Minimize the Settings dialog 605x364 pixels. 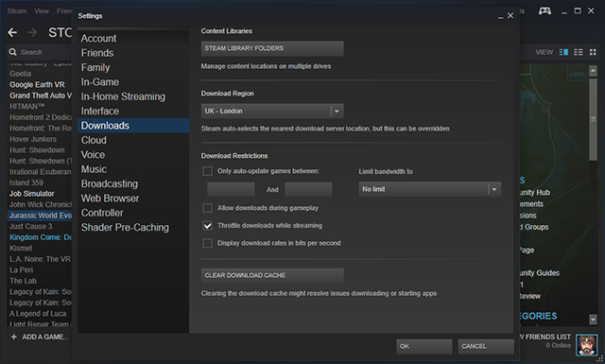(500, 16)
